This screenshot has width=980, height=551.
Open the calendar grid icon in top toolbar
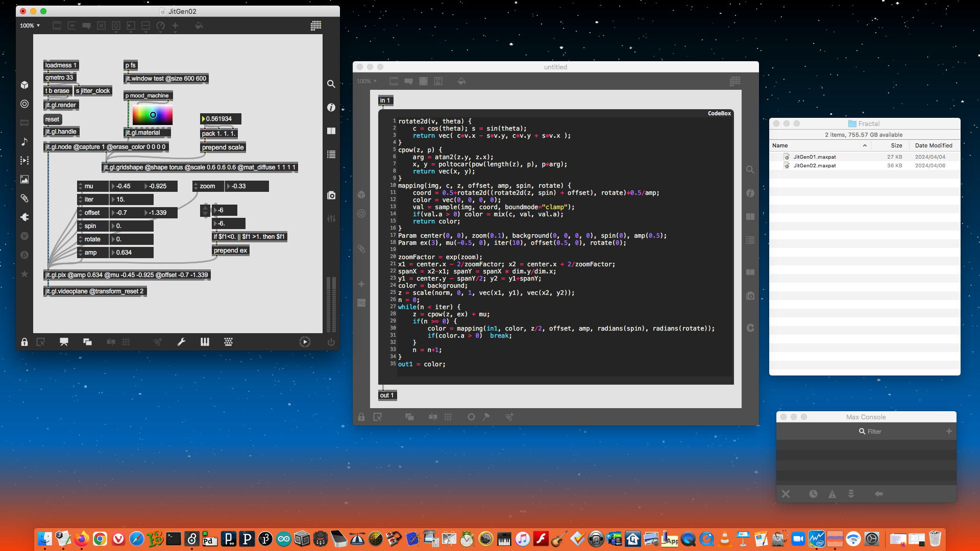click(316, 26)
